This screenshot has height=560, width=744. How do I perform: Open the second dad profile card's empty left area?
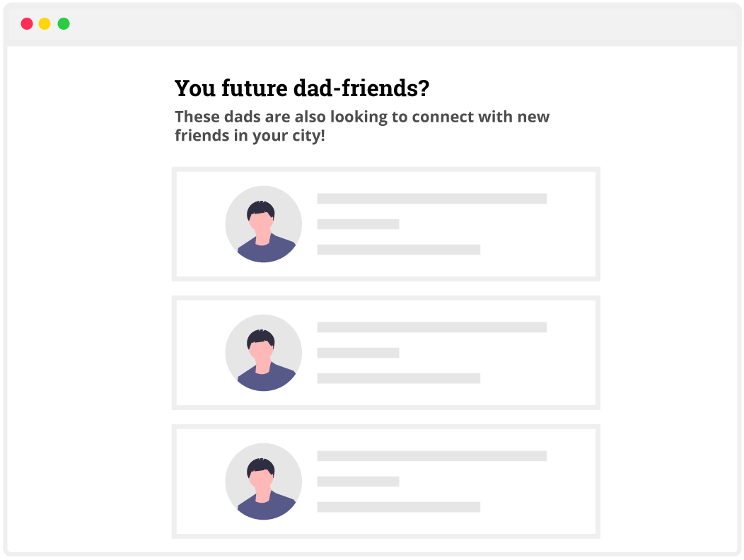coord(199,353)
